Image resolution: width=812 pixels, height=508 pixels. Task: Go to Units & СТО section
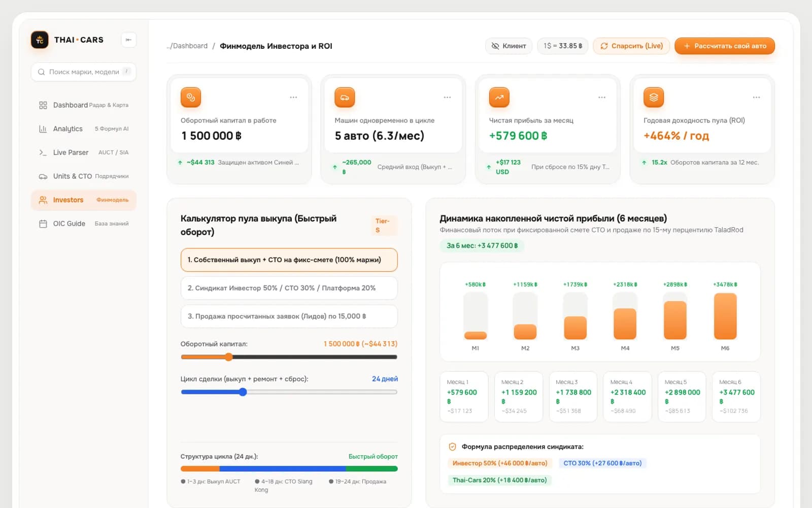84,176
